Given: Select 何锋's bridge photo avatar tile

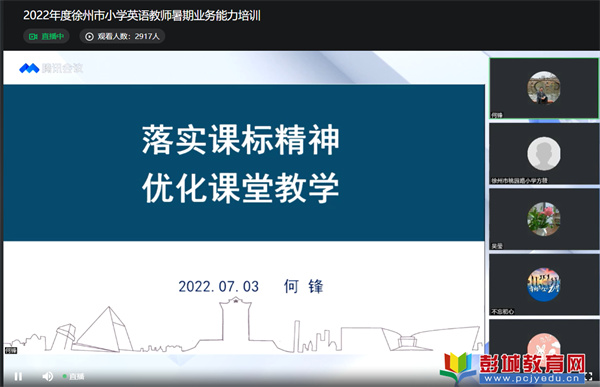Looking at the screenshot, I should [x=544, y=88].
